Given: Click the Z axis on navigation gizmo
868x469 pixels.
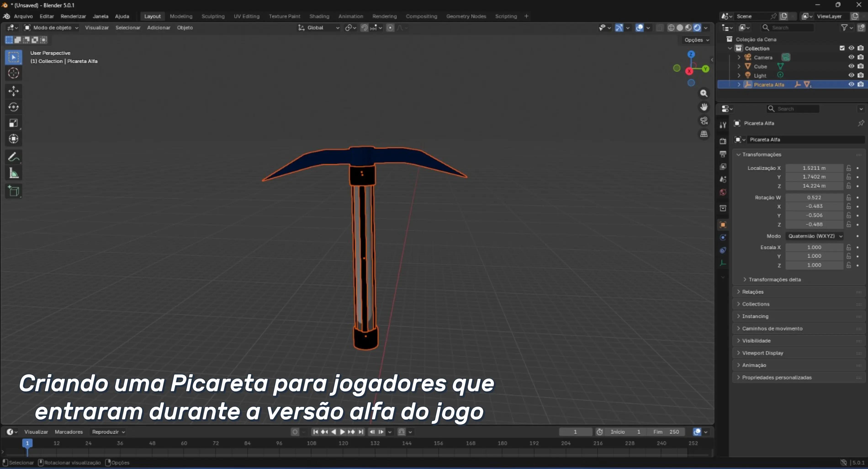Looking at the screenshot, I should [x=691, y=54].
